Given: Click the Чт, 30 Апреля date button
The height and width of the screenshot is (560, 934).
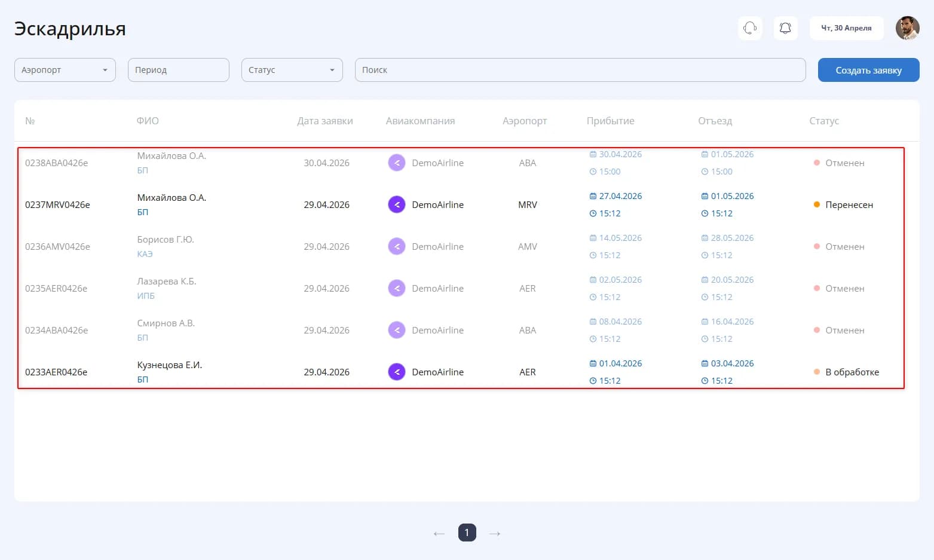Looking at the screenshot, I should point(846,28).
